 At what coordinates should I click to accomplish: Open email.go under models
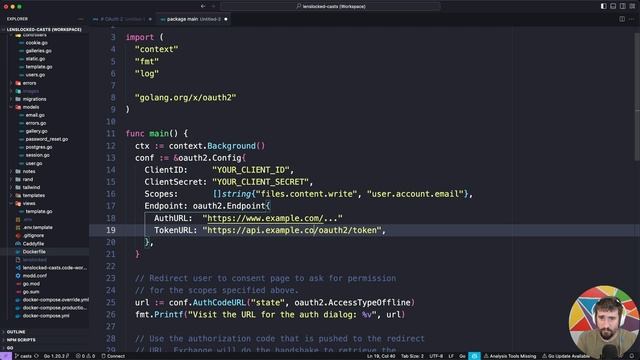(35, 115)
